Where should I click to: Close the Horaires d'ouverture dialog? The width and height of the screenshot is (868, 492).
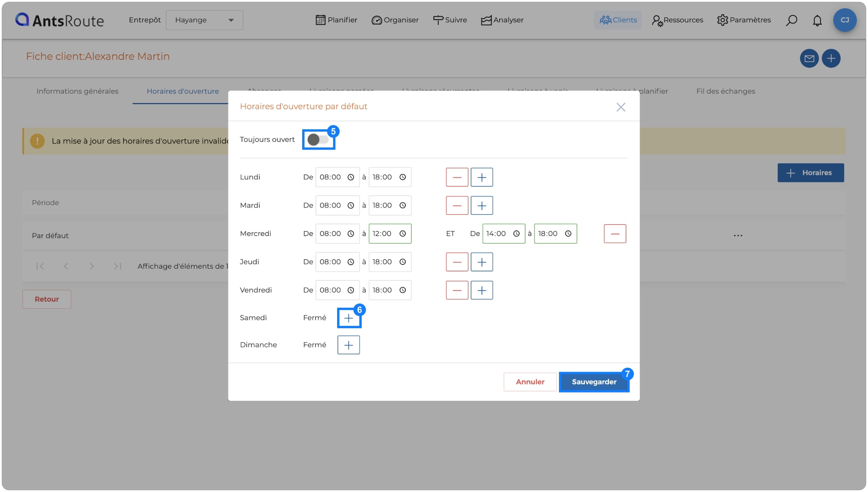(621, 107)
